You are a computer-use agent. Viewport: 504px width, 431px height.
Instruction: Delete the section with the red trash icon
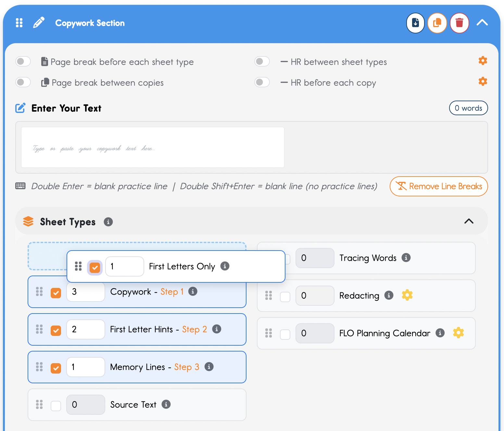coord(459,23)
